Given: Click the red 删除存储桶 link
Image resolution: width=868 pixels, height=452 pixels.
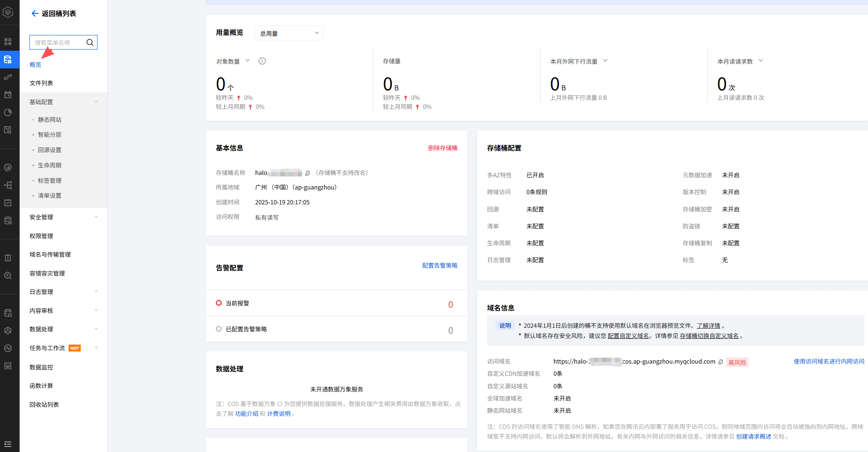Looking at the screenshot, I should click(443, 148).
